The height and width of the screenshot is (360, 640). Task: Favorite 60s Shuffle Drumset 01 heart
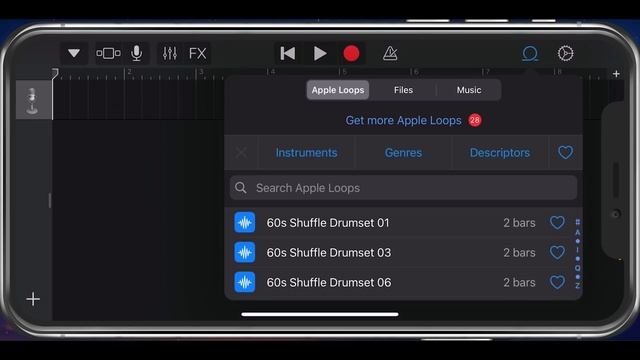tap(557, 222)
